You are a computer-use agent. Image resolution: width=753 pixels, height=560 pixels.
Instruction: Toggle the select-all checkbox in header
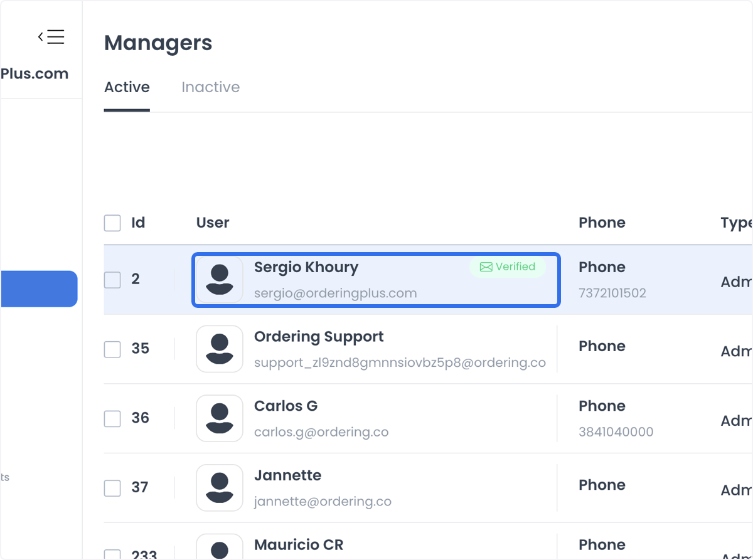[x=112, y=223]
